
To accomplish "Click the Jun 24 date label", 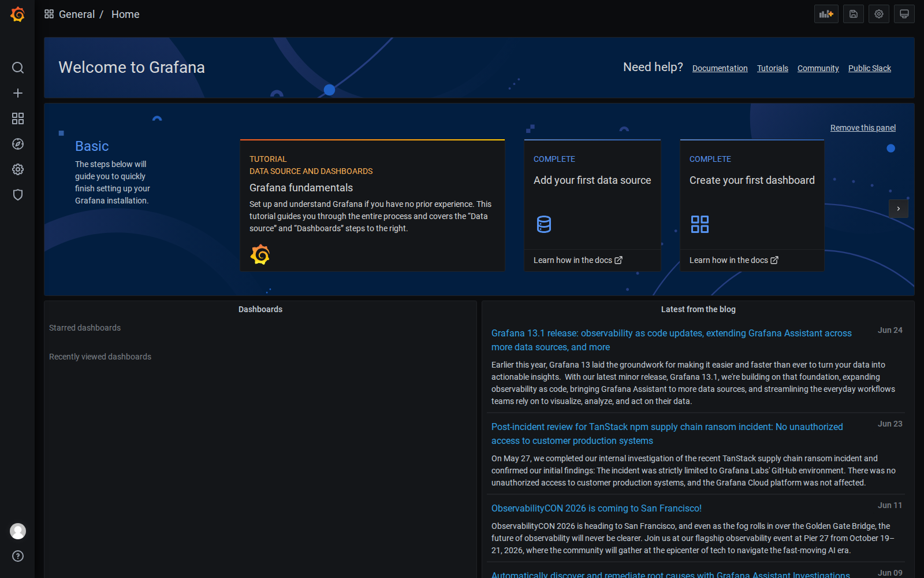I will click(890, 330).
